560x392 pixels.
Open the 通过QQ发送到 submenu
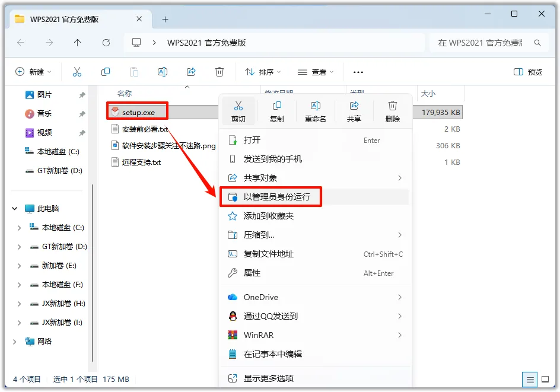pyautogui.click(x=316, y=316)
